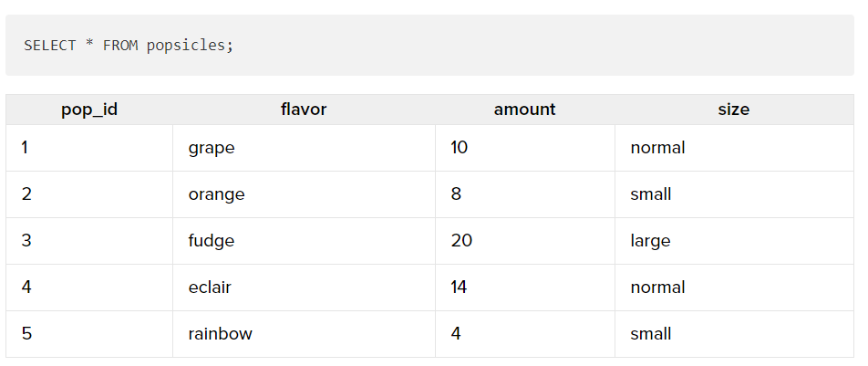Click the eclair flavor cell
The height and width of the screenshot is (366, 868).
(x=304, y=288)
